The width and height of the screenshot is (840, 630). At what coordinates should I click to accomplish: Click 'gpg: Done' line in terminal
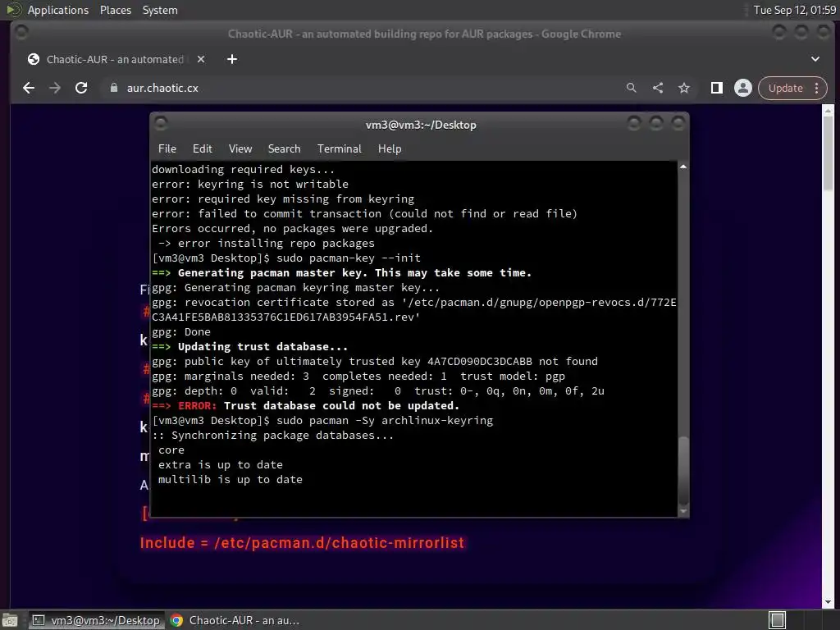tap(181, 332)
